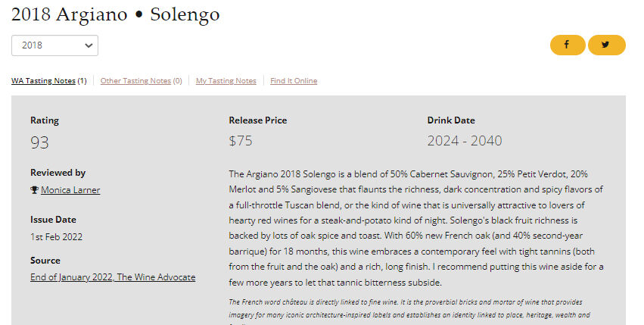The image size is (644, 325).
Task: Click the Drink Date heading
Action: [451, 120]
